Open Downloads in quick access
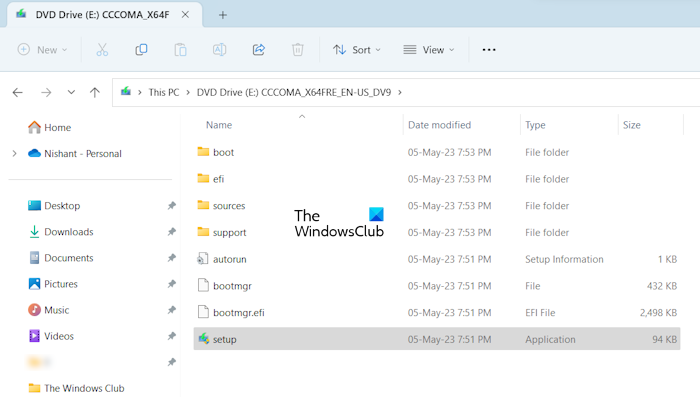Image resolution: width=700 pixels, height=397 pixels. 61,232
